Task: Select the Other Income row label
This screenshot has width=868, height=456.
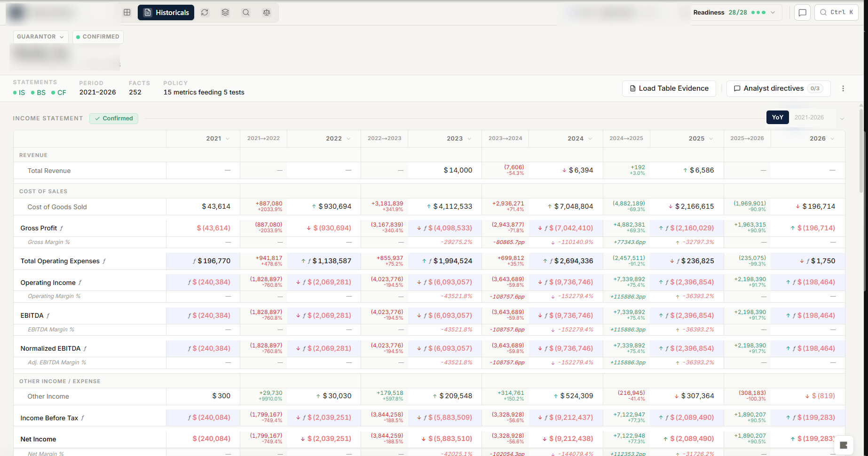Action: [48, 396]
